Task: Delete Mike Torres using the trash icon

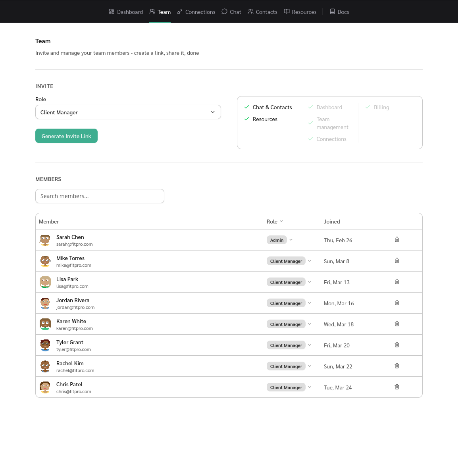Action: 396,260
